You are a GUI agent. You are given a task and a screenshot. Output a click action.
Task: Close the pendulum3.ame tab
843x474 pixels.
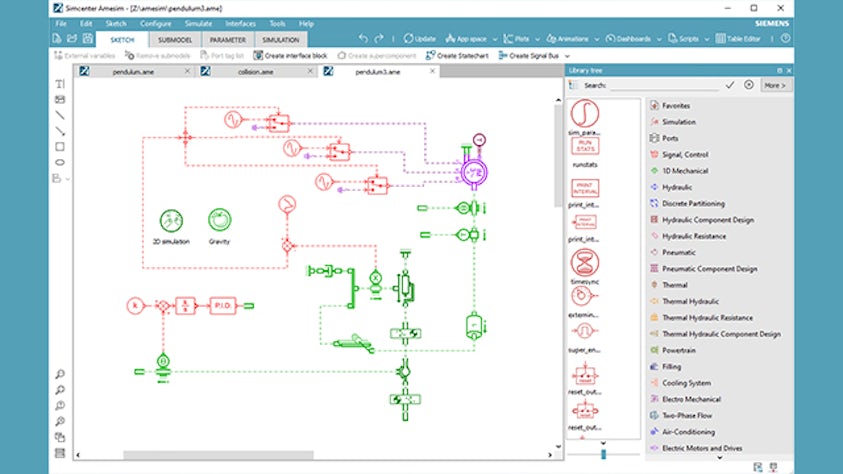click(x=432, y=71)
